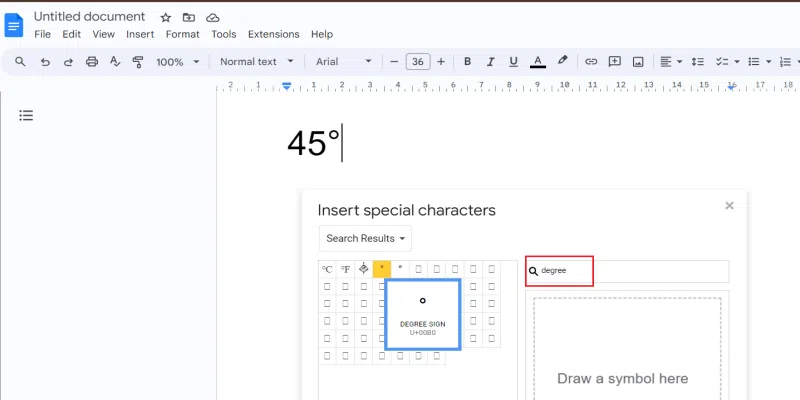The height and width of the screenshot is (400, 800).
Task: Open the zoom level dropdown
Action: [176, 62]
